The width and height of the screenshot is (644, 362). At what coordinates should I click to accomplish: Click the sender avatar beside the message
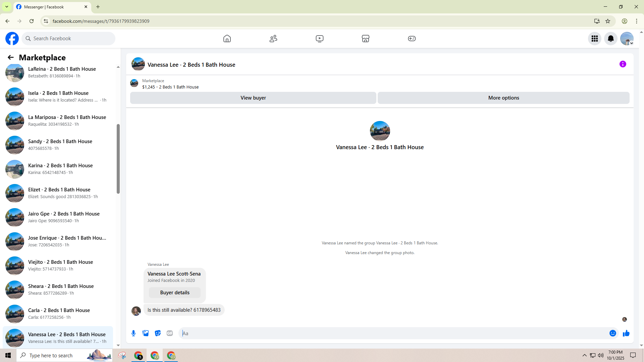coord(136,311)
